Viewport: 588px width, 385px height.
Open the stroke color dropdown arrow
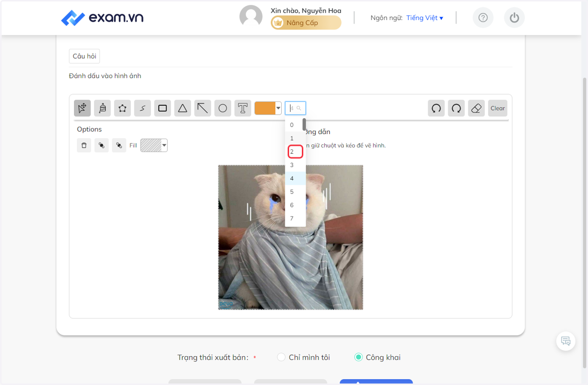(279, 108)
